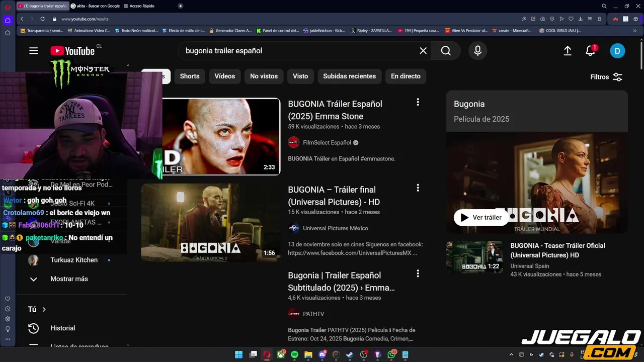Open history clock in Opera sidebar

click(8, 309)
